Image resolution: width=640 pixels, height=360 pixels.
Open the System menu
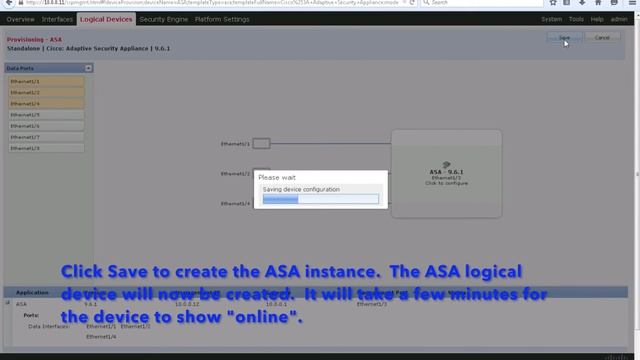point(551,19)
